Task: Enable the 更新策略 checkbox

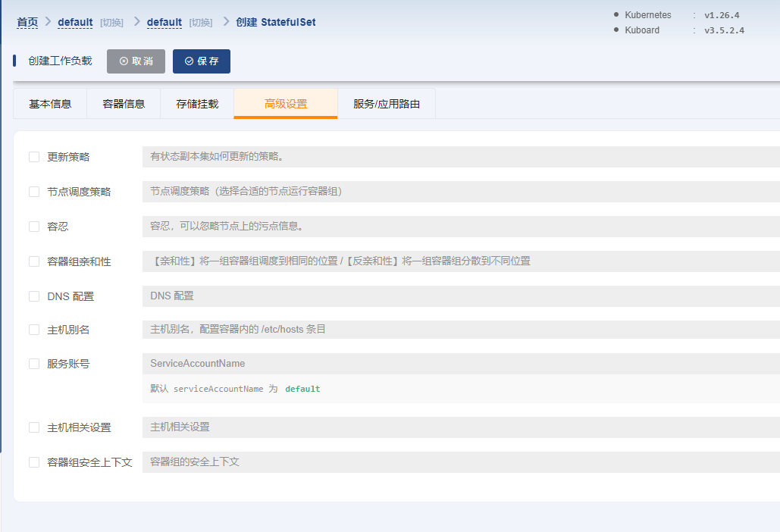Action: tap(34, 157)
